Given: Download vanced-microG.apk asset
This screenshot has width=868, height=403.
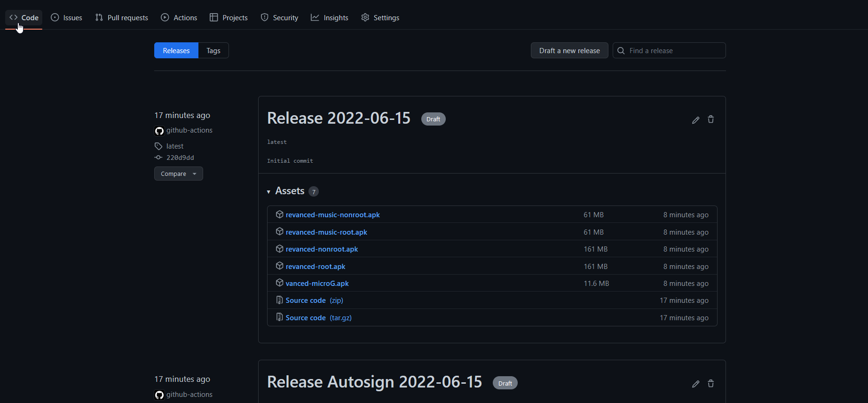Looking at the screenshot, I should tap(317, 284).
